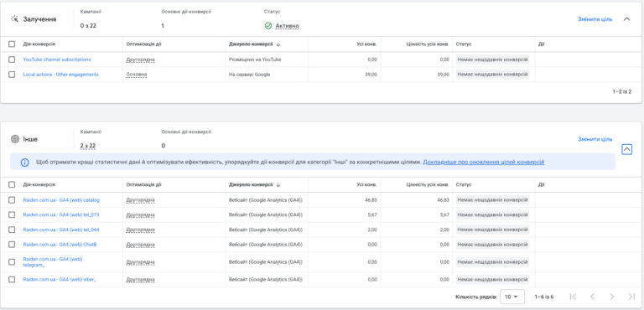Click Змінити ціль for Інше
644x310 pixels.
coord(595,139)
